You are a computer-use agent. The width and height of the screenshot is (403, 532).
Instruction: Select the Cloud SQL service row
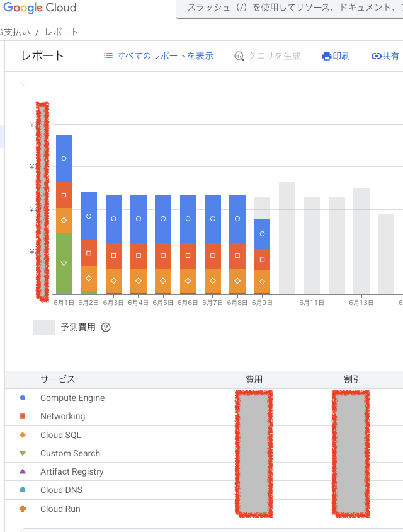(60, 435)
